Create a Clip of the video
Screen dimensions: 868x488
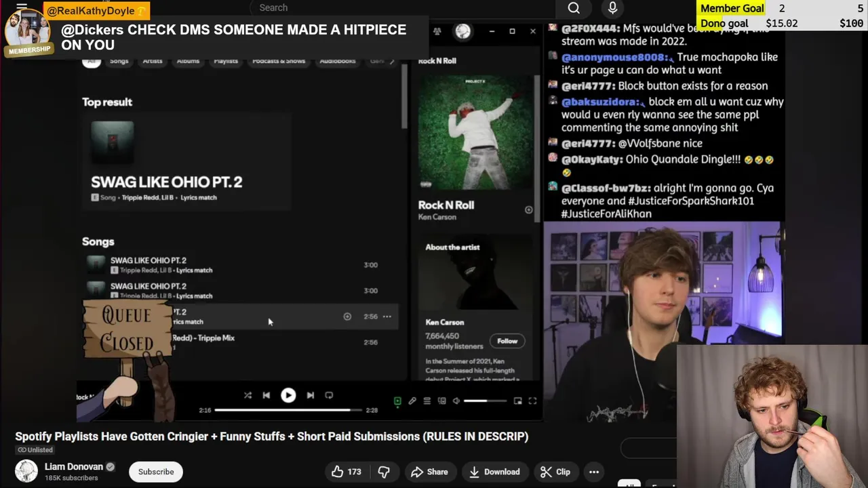[556, 472]
